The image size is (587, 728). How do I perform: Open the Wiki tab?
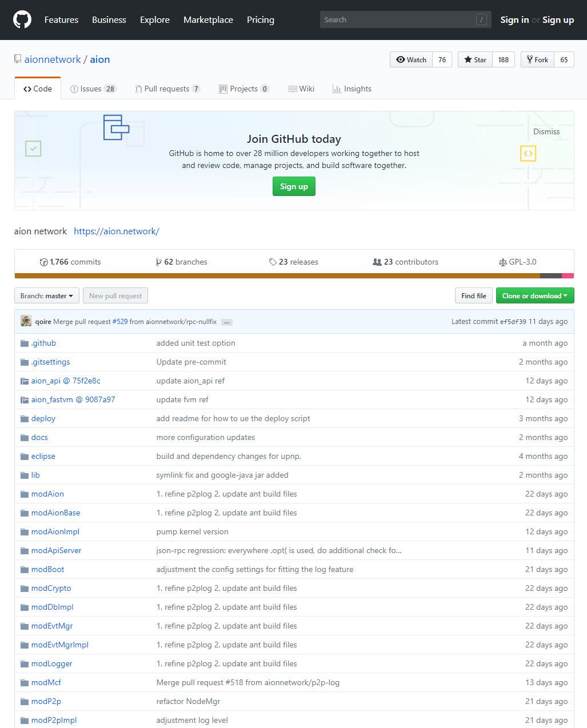(x=301, y=89)
